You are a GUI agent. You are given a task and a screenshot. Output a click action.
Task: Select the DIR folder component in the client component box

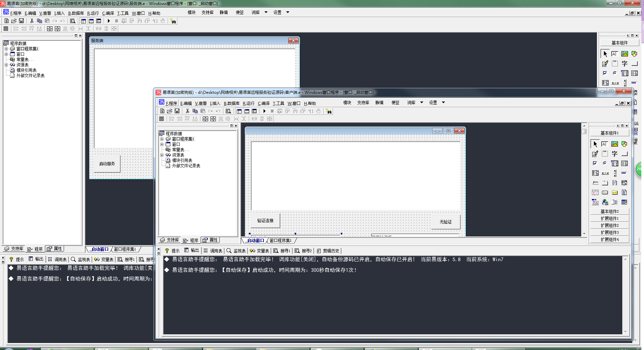click(x=615, y=192)
